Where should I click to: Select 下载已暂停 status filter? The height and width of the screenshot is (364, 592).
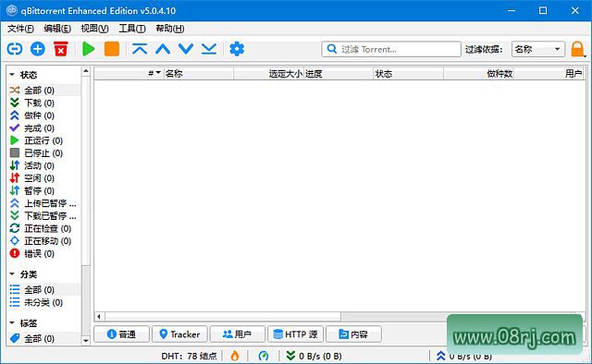coord(43,216)
